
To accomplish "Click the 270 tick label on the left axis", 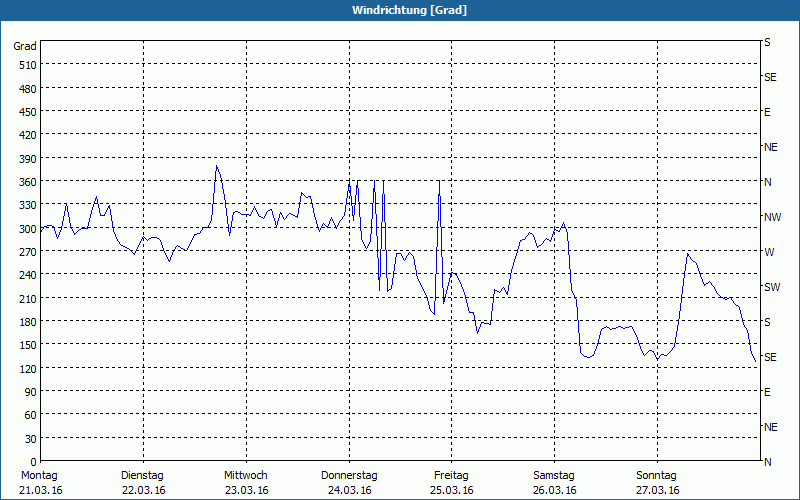I will pyautogui.click(x=26, y=252).
